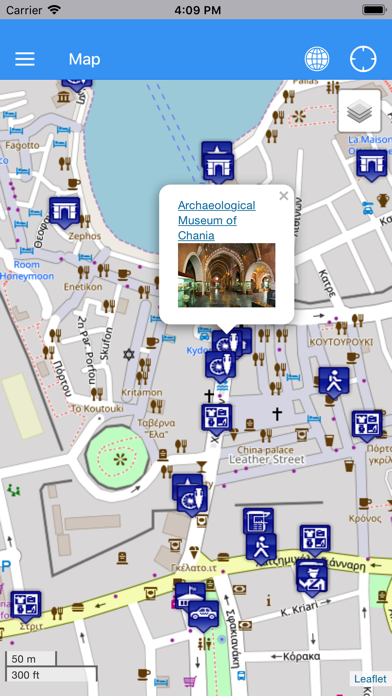
Task: Tap the 'Enetikon' label
Action: [x=83, y=287]
